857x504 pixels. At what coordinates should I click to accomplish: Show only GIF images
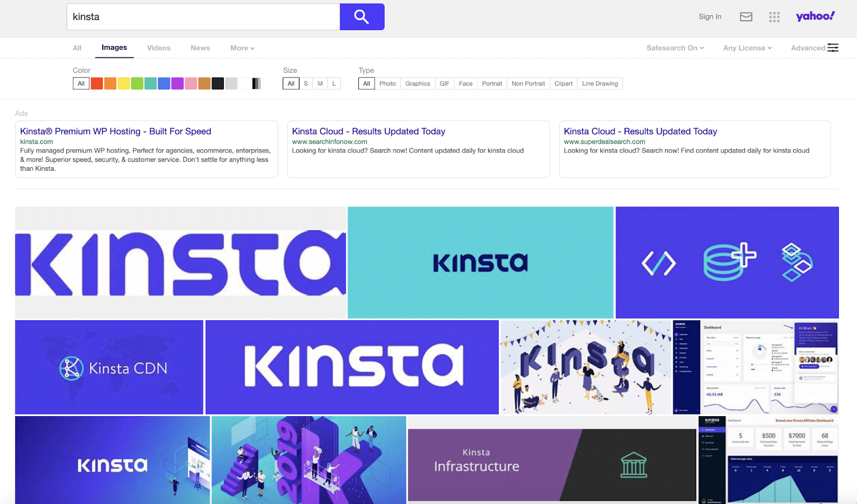point(445,84)
